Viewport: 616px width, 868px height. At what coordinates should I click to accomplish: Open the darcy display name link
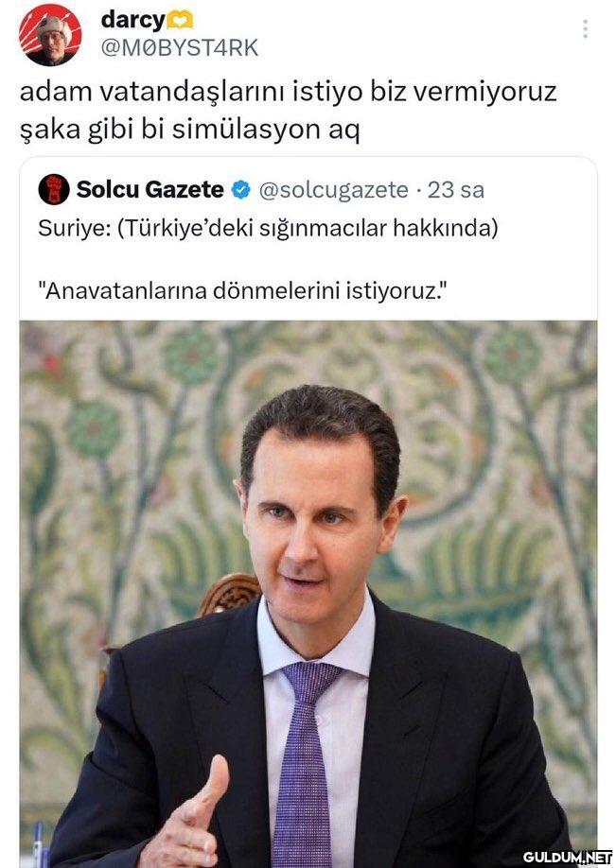tap(133, 21)
